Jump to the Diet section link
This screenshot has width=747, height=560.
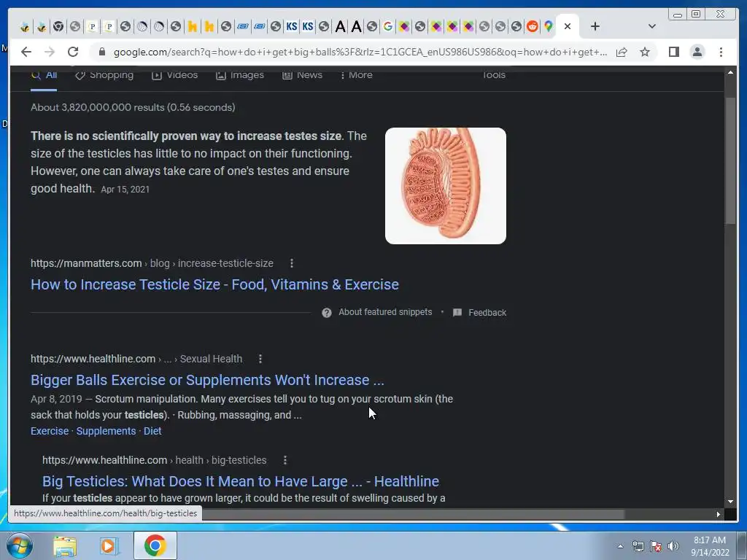pyautogui.click(x=152, y=431)
